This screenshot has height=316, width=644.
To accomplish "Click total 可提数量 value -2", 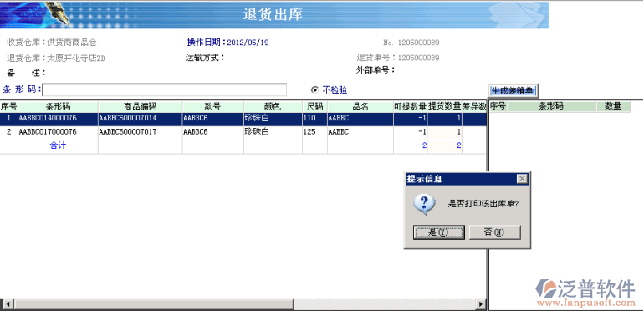I will click(422, 145).
